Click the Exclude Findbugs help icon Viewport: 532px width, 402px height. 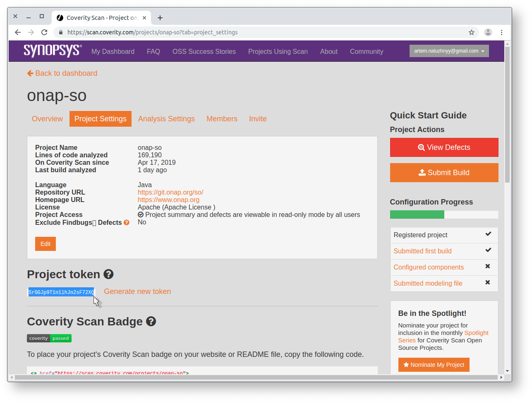pos(127,223)
